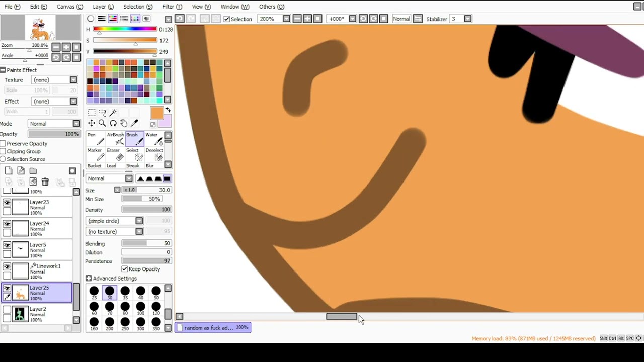This screenshot has height=362, width=644.
Task: Delete the current layer with trash icon
Action: pyautogui.click(x=45, y=182)
